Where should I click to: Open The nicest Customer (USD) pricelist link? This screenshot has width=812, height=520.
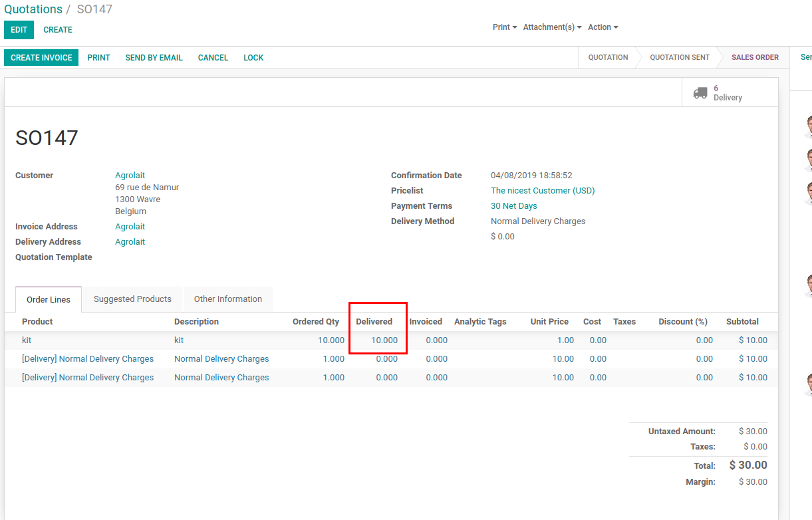pyautogui.click(x=543, y=190)
